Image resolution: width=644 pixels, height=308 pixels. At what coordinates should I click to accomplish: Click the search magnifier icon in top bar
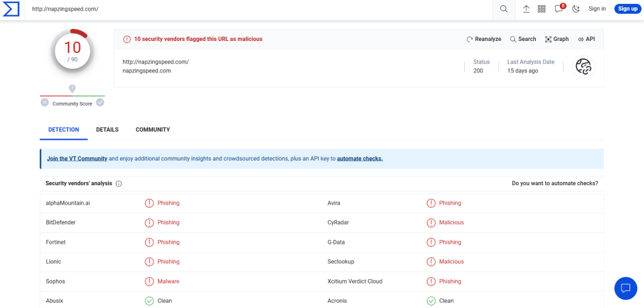pos(504,9)
